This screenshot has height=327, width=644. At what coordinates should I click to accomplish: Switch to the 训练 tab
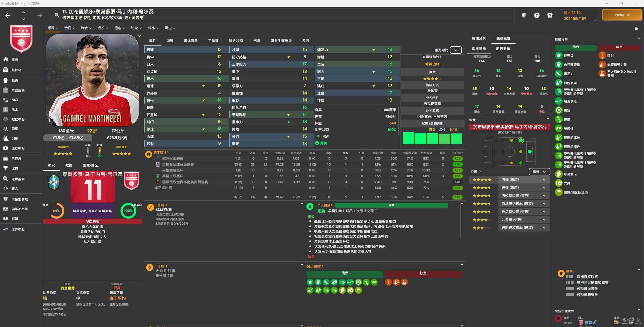(170, 41)
